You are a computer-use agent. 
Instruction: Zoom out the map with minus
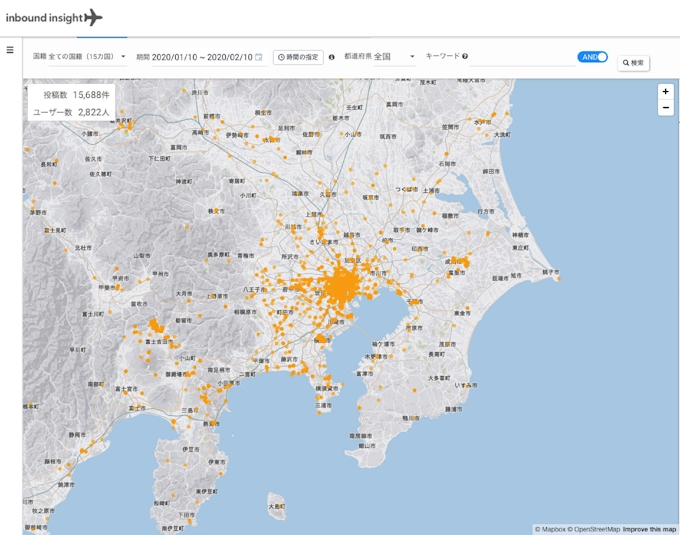(x=665, y=108)
